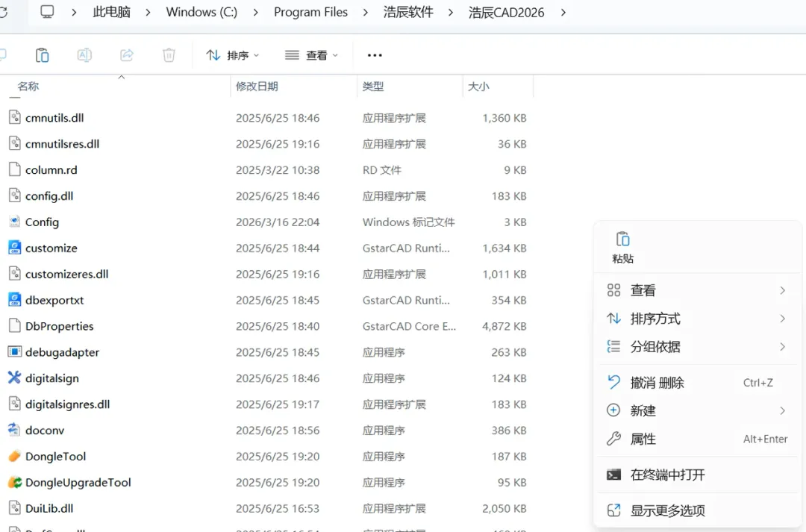
Task: Navigate to 浩辰软件 in the breadcrumb
Action: click(x=408, y=12)
